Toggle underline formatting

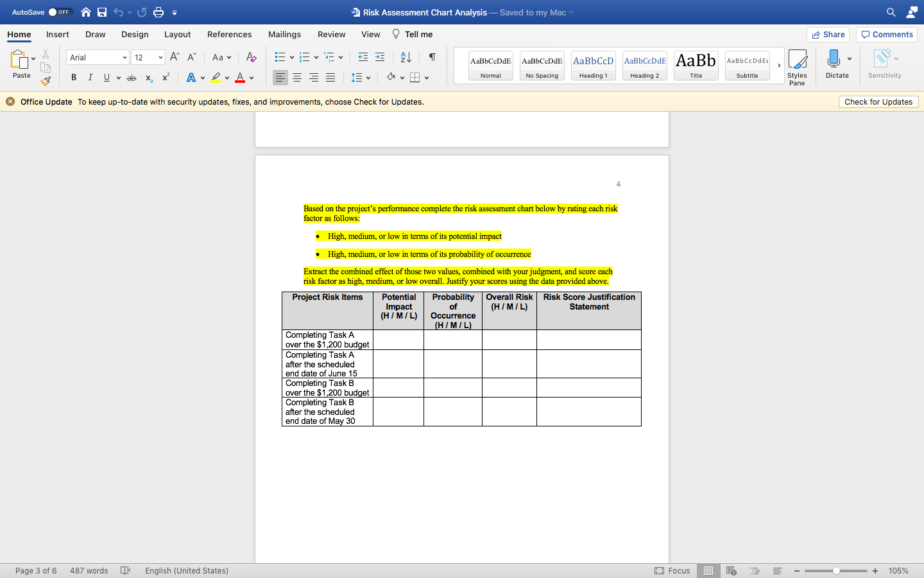coord(107,78)
